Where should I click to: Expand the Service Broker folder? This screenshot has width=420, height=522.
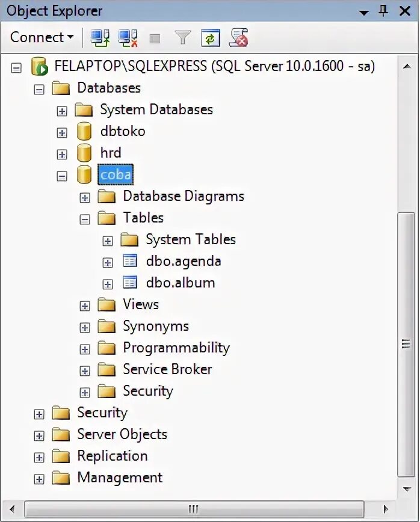pos(85,371)
